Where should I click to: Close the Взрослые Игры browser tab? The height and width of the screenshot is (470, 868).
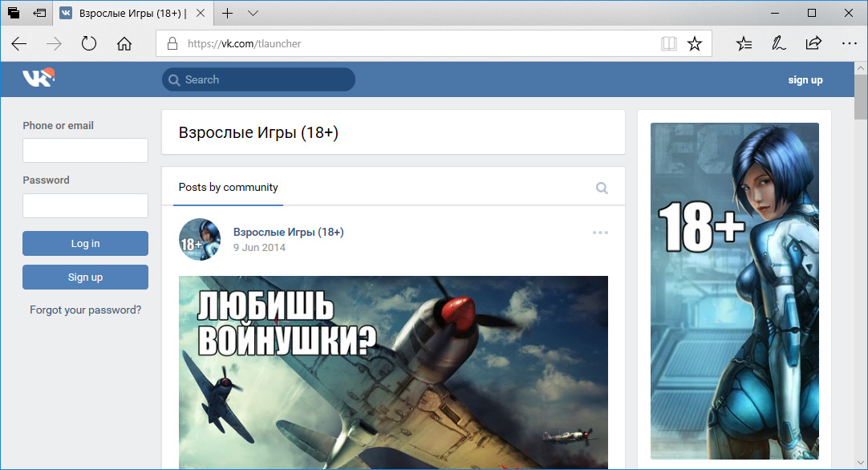(x=201, y=14)
